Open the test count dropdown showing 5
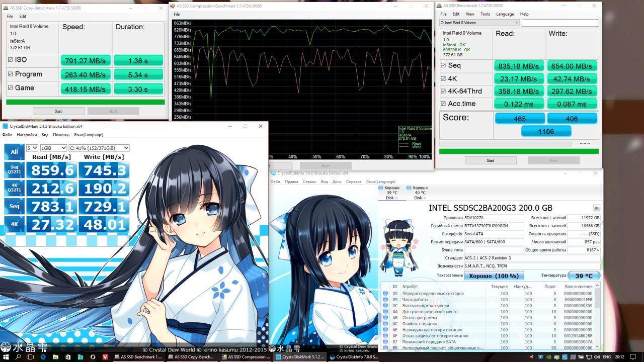 [32, 148]
